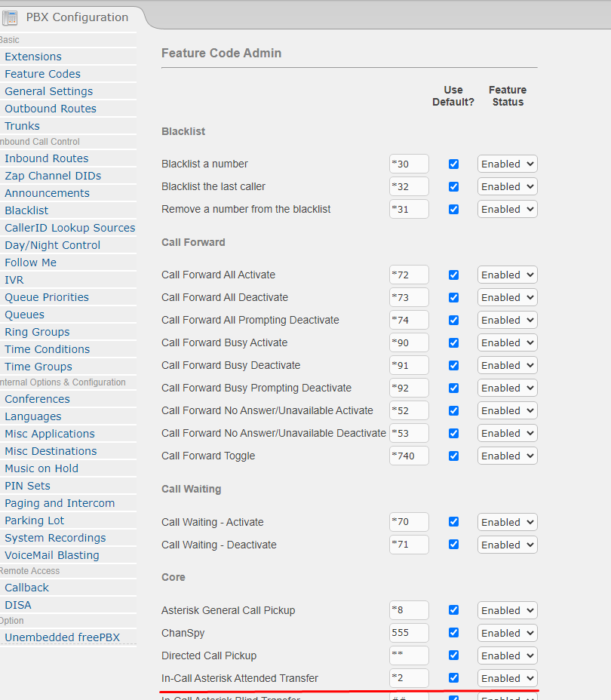Open the Callback page

[x=26, y=588]
